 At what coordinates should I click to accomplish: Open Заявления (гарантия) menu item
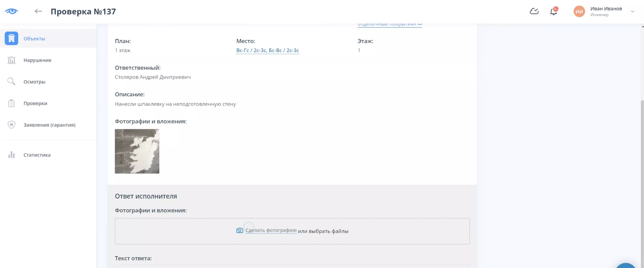49,125
